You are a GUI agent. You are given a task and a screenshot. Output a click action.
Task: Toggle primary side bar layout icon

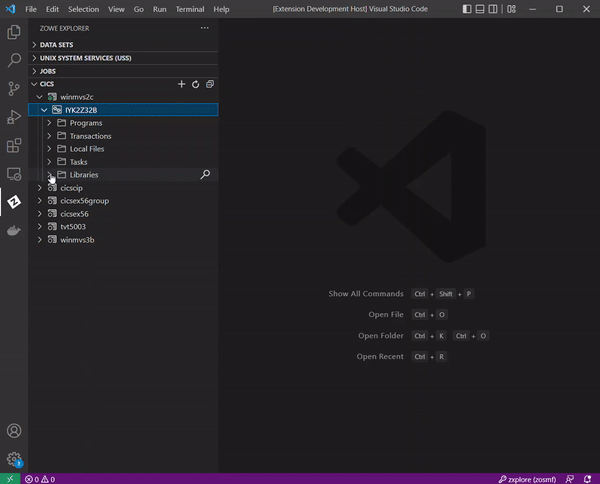coord(467,9)
